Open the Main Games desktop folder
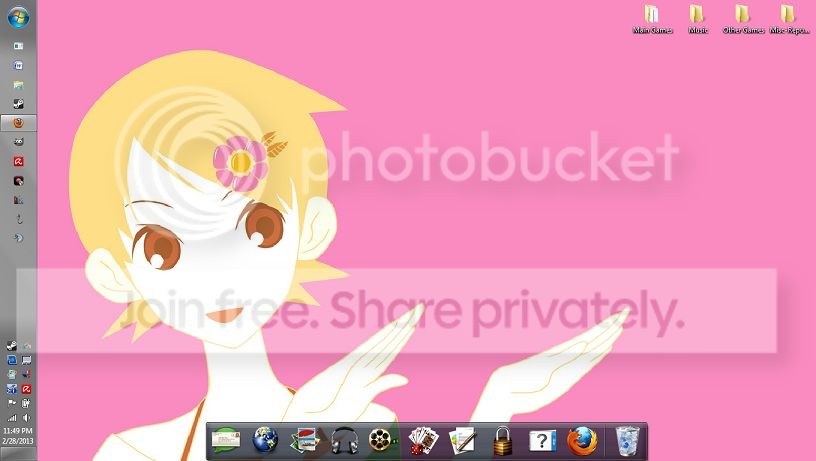The width and height of the screenshot is (816, 461). (652, 19)
